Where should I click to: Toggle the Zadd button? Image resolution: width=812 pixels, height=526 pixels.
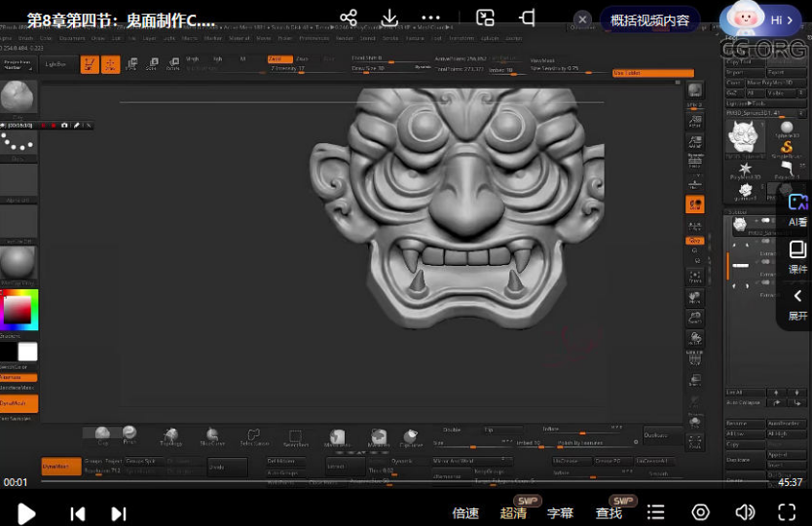(279, 59)
